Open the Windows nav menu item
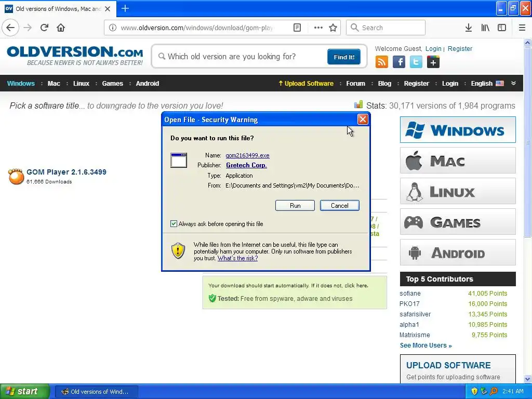The height and width of the screenshot is (399, 532). pyautogui.click(x=21, y=84)
